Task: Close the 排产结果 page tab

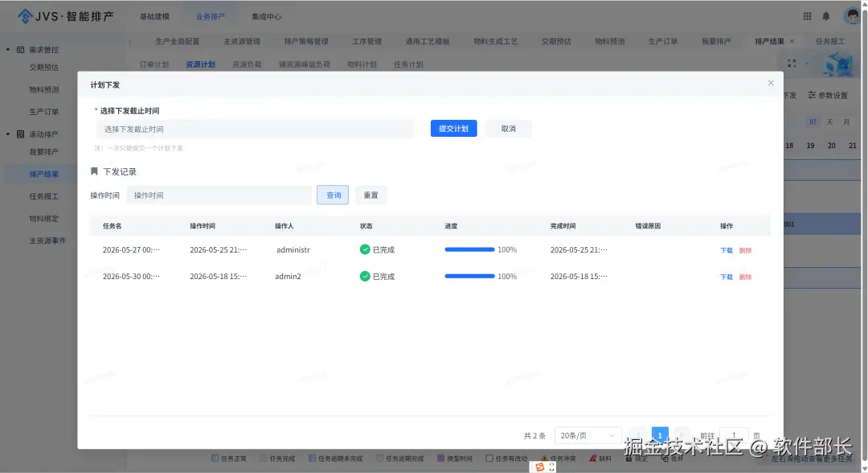Action: click(x=792, y=42)
